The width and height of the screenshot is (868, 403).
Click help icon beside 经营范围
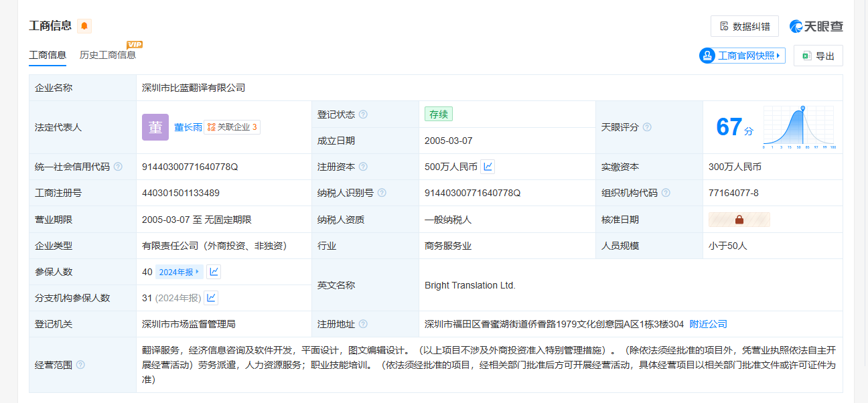tap(80, 365)
